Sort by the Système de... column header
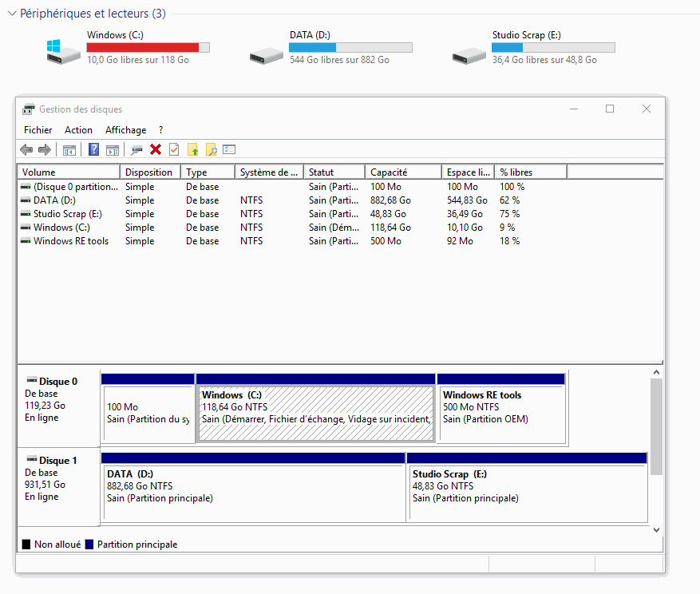 [269, 172]
